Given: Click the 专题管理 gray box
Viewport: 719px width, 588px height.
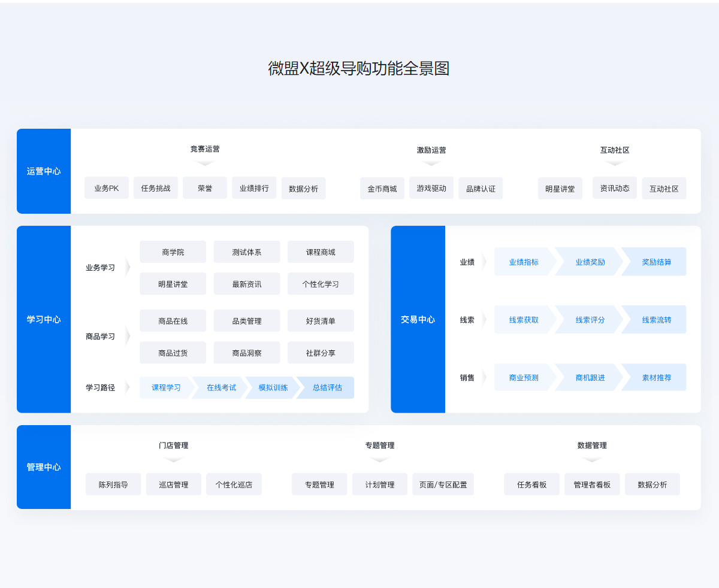Looking at the screenshot, I should (319, 484).
